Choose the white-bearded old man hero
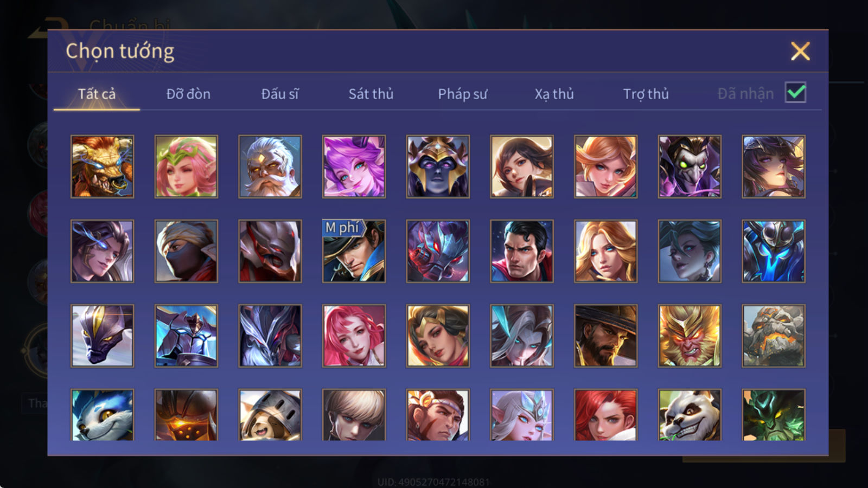This screenshot has width=868, height=488. point(270,166)
